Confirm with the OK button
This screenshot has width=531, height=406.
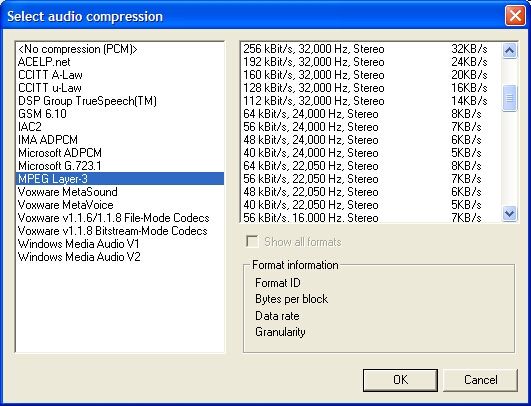tap(400, 380)
